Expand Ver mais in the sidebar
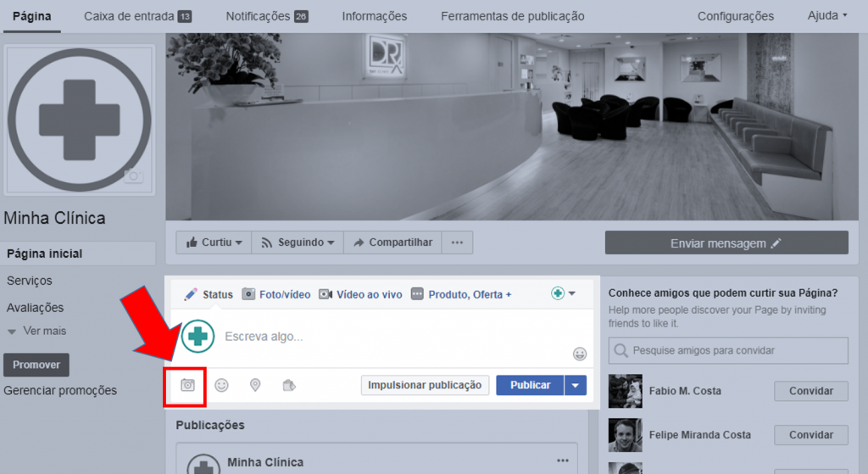The width and height of the screenshot is (868, 474). (37, 331)
